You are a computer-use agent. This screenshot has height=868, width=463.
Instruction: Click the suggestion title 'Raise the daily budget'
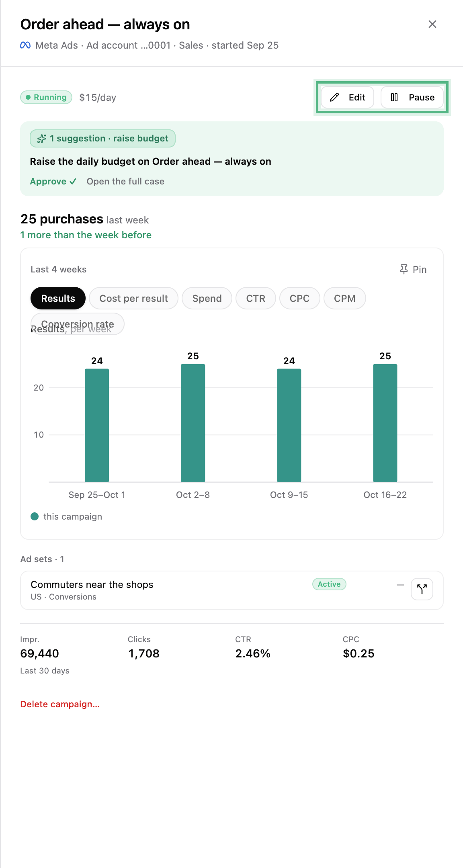151,162
